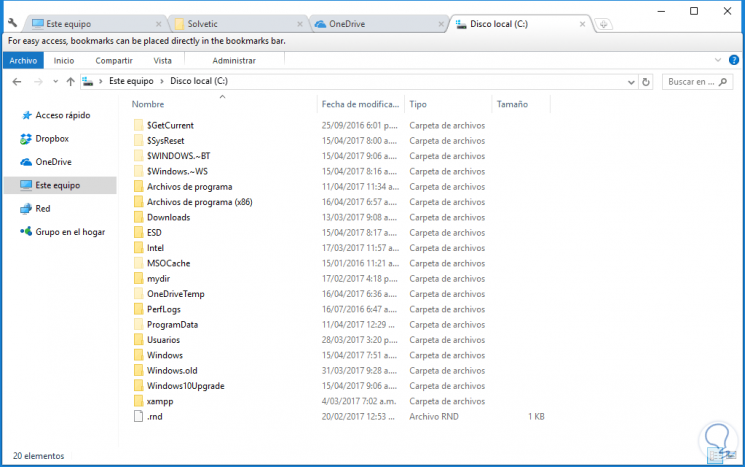Click the Archivo RND type cell
Viewport: 745px width, 467px height.
(434, 417)
